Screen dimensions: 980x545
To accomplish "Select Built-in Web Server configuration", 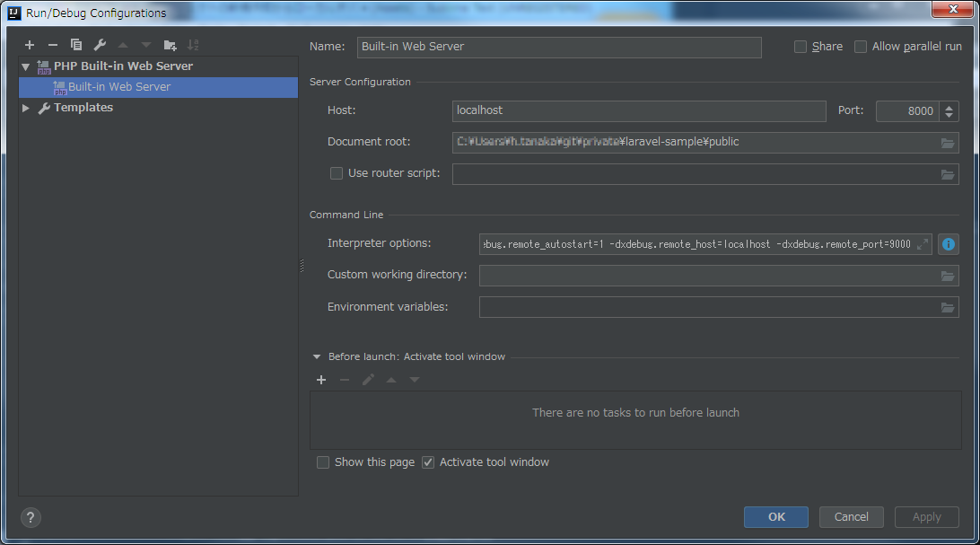I will [158, 87].
